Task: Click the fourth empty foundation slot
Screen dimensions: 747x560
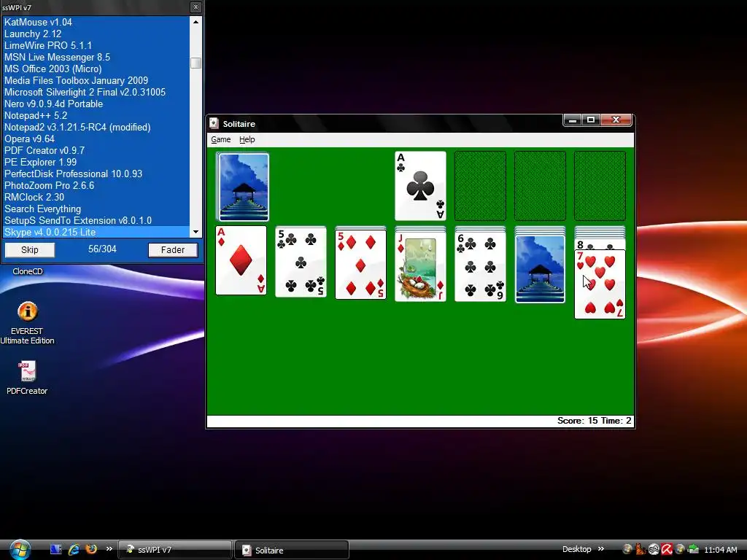Action: pos(600,186)
